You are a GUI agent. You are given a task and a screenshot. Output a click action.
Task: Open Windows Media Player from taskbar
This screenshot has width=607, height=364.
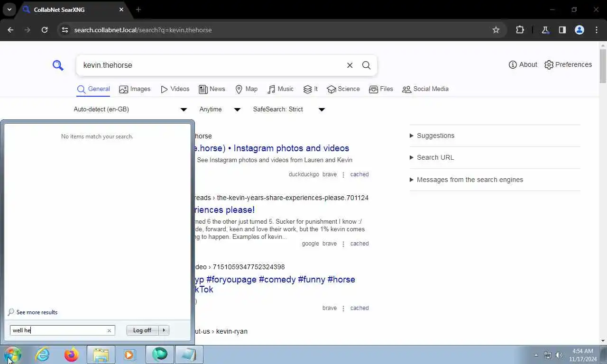pos(129,355)
